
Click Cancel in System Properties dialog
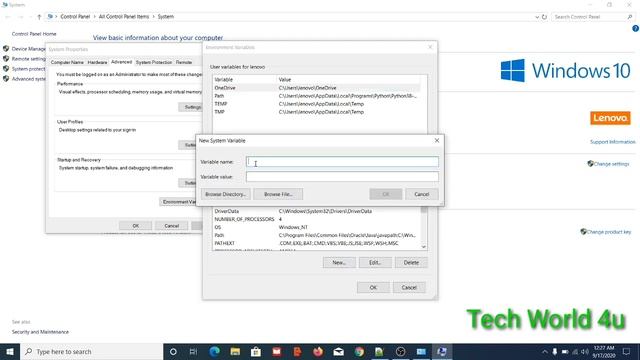coord(171,226)
